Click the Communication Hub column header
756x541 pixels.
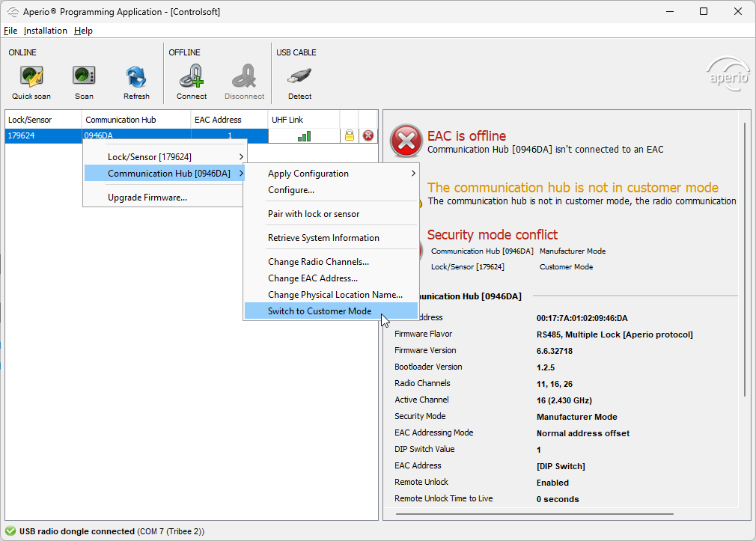(x=136, y=120)
